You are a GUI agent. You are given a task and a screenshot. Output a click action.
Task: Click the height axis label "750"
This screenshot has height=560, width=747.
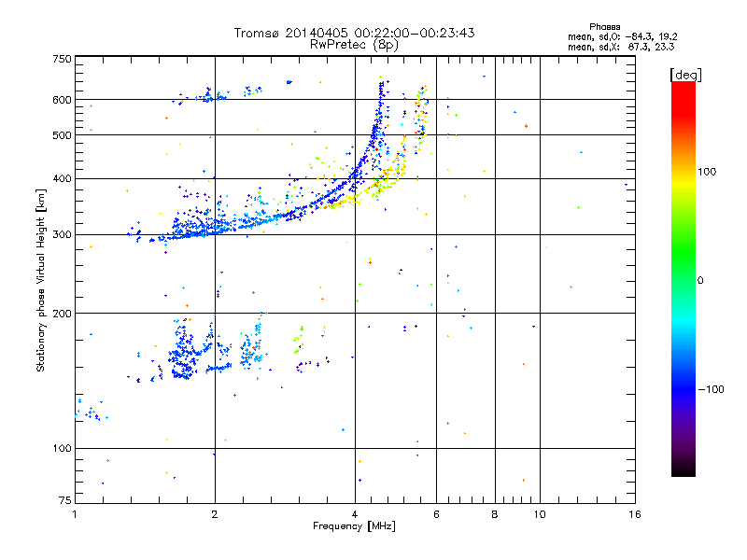(63, 59)
